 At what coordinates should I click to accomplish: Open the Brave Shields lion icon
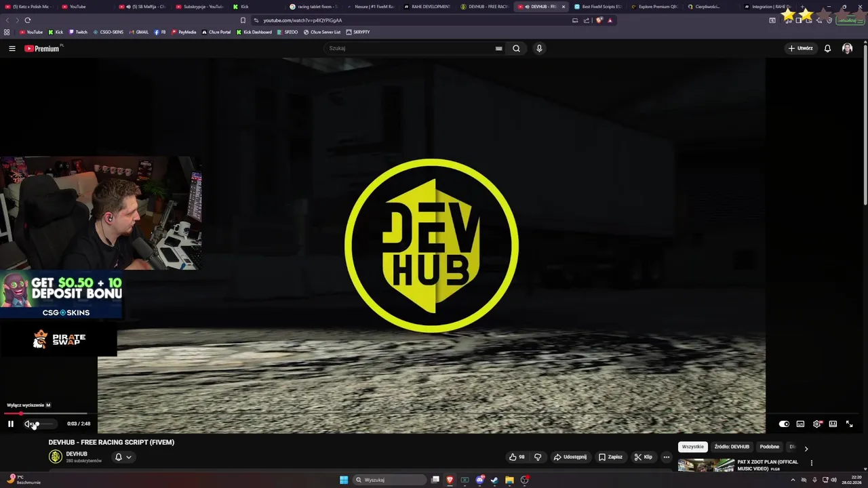(599, 20)
